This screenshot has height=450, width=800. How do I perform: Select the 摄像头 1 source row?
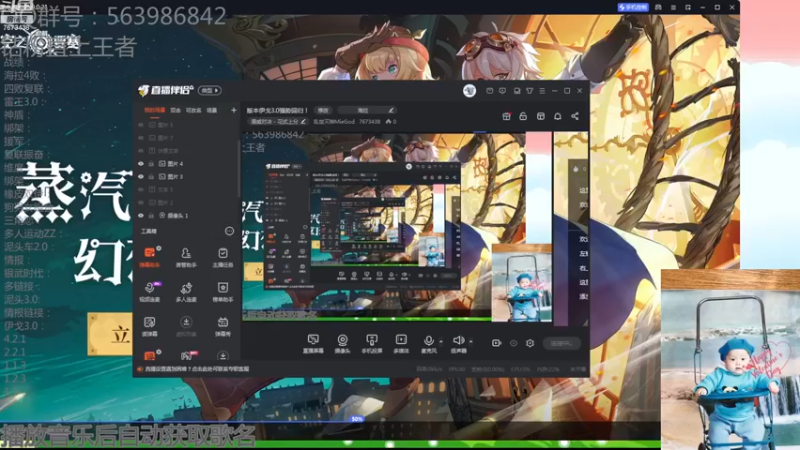tap(187, 216)
